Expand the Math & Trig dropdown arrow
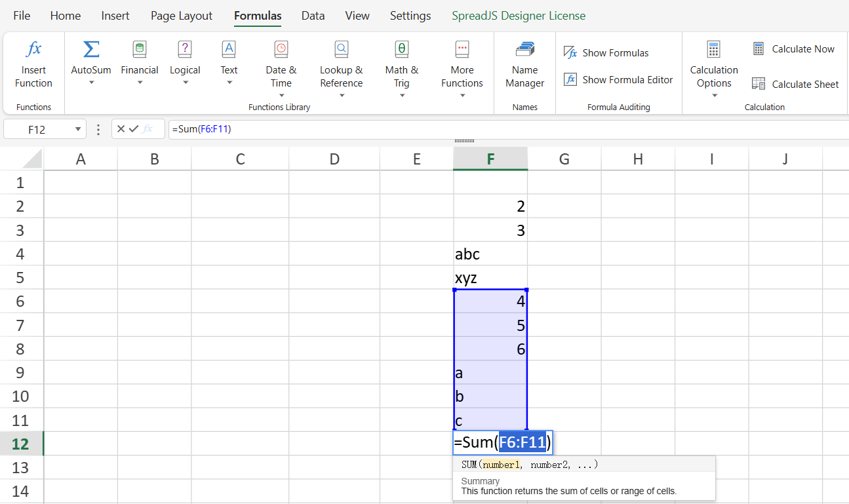849x504 pixels. 401,96
